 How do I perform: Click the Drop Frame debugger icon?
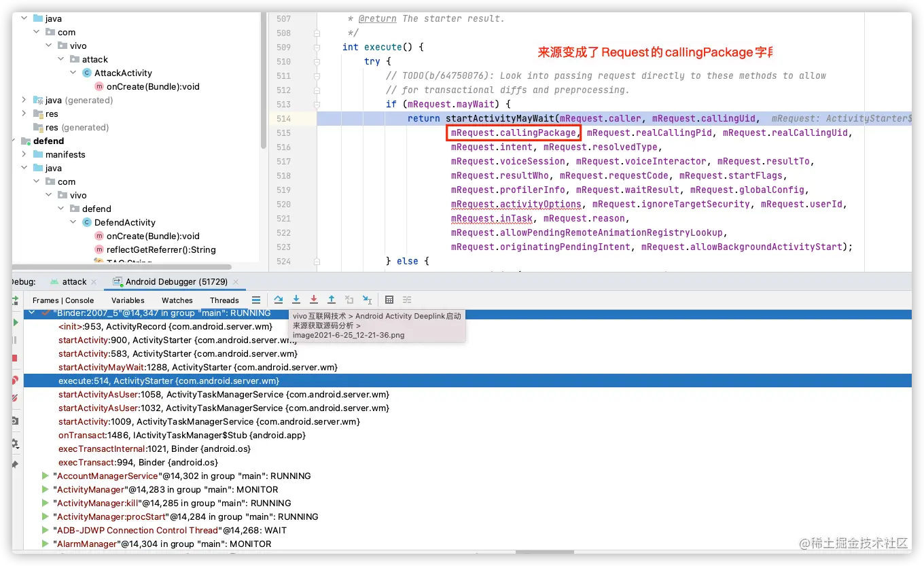(x=349, y=300)
